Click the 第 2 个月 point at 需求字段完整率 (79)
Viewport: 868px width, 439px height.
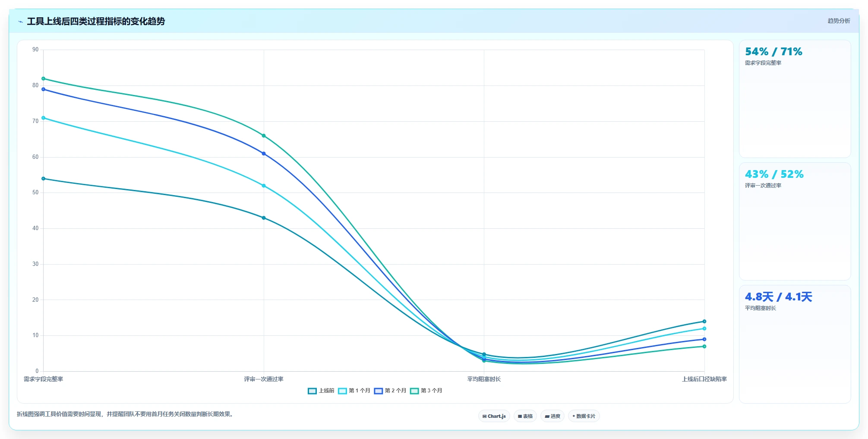coord(43,89)
